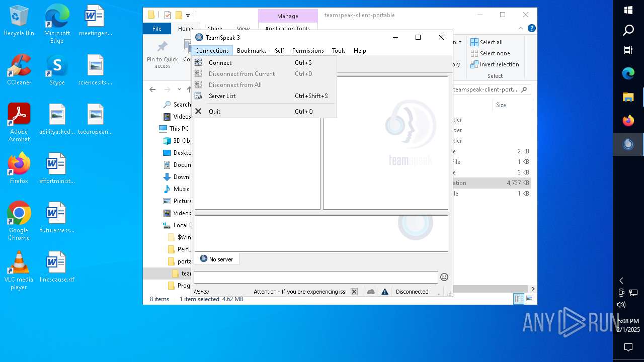644x362 pixels.
Task: Open Google Chrome desktop shortcut
Action: pyautogui.click(x=19, y=221)
